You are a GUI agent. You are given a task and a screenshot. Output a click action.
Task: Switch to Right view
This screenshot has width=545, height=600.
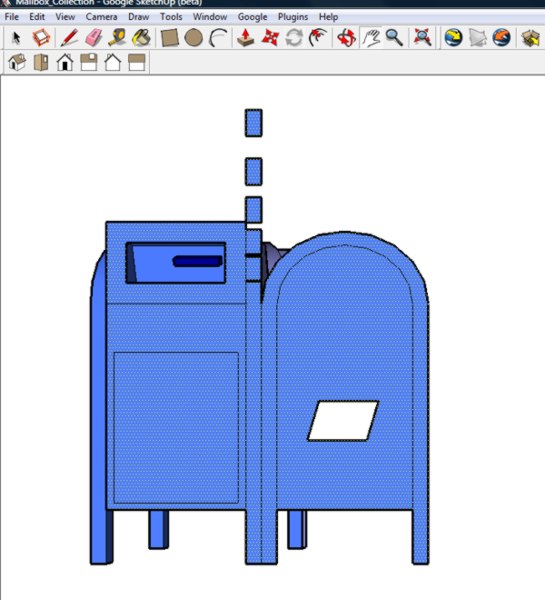click(x=89, y=62)
